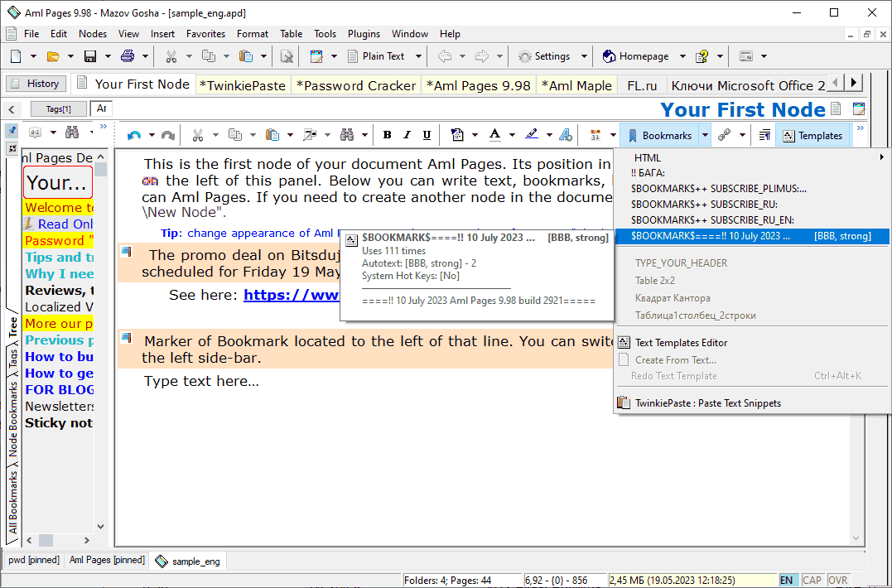This screenshot has width=892, height=588.
Task: Expand the HTML submenu arrow
Action: (882, 157)
